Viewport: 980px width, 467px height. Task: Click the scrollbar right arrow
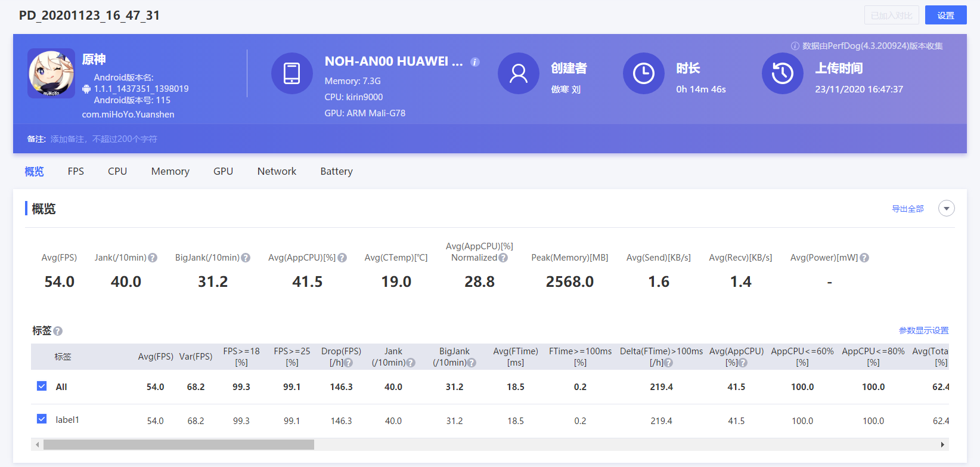click(942, 444)
